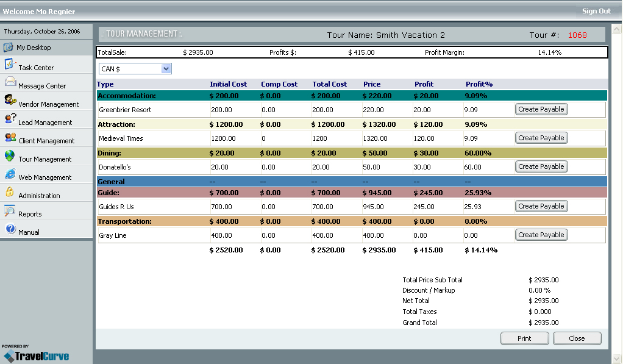Click the Price column header

pos(372,84)
